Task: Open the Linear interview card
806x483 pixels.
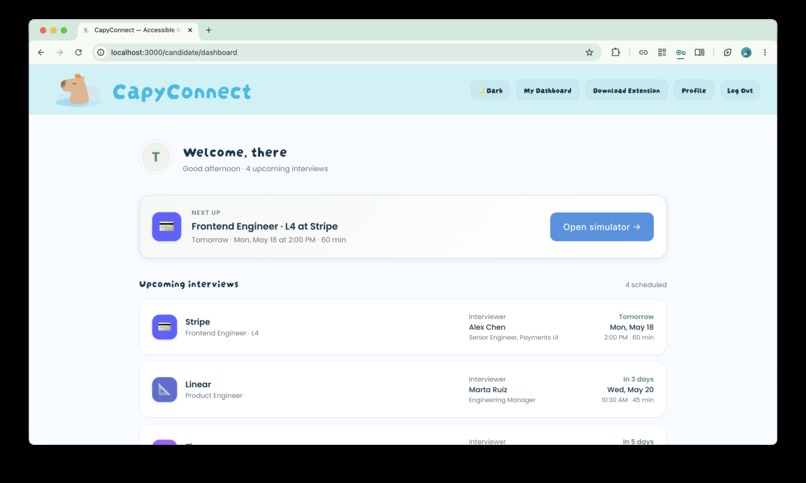Action: click(x=403, y=389)
